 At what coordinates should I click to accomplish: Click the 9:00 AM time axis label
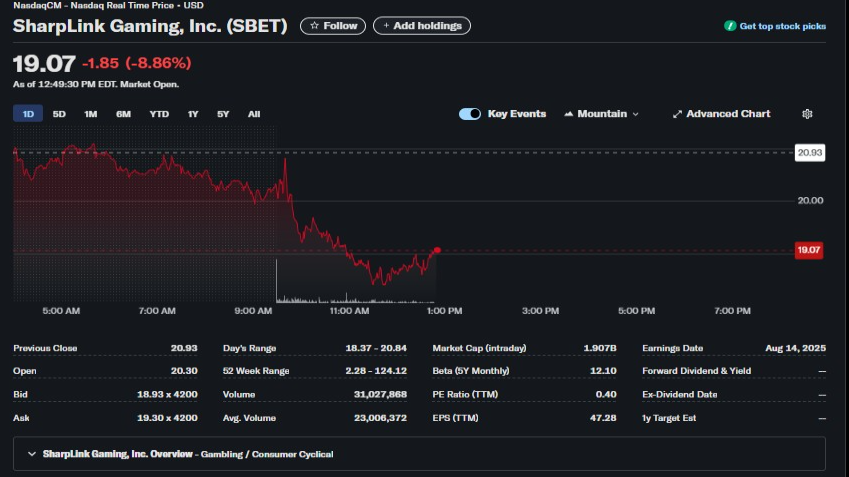(x=253, y=311)
